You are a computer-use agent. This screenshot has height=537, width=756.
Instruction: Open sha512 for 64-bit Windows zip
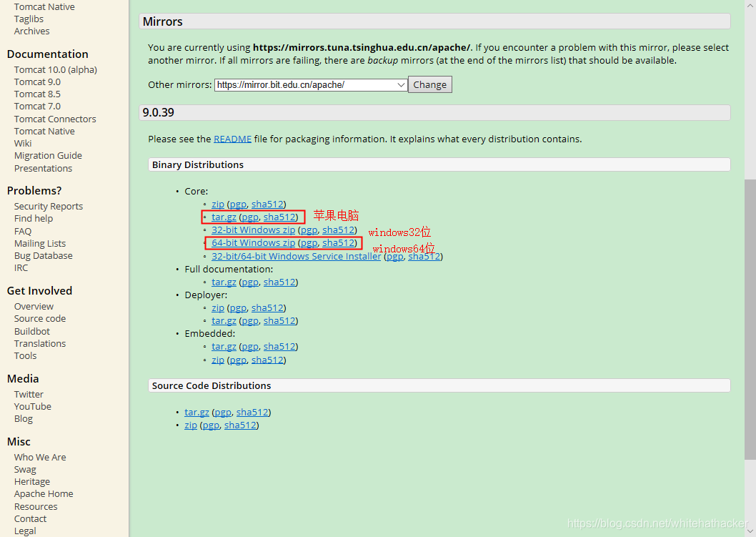point(339,242)
